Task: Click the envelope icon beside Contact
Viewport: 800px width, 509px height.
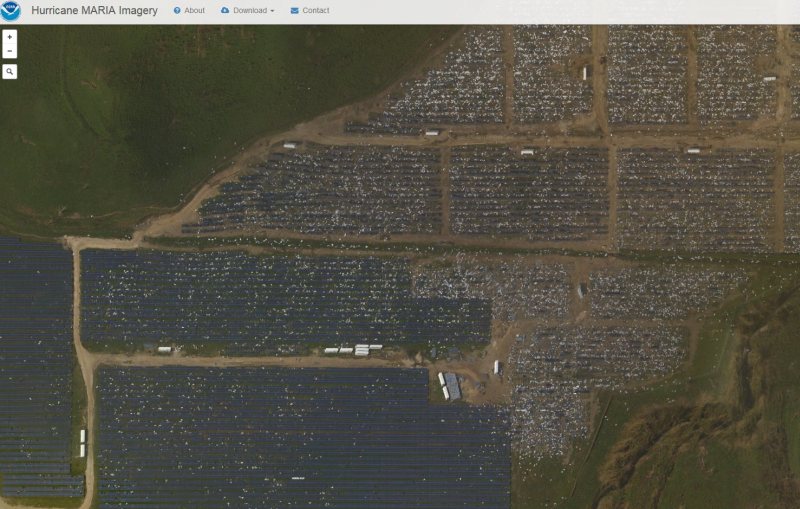Action: 294,11
